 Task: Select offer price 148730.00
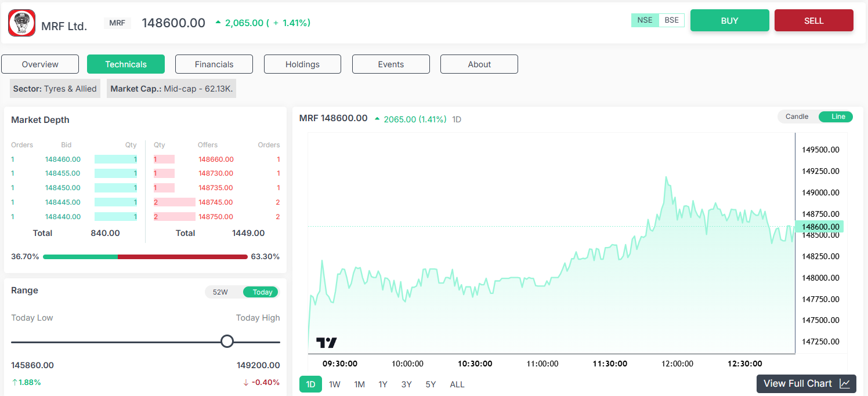[216, 173]
